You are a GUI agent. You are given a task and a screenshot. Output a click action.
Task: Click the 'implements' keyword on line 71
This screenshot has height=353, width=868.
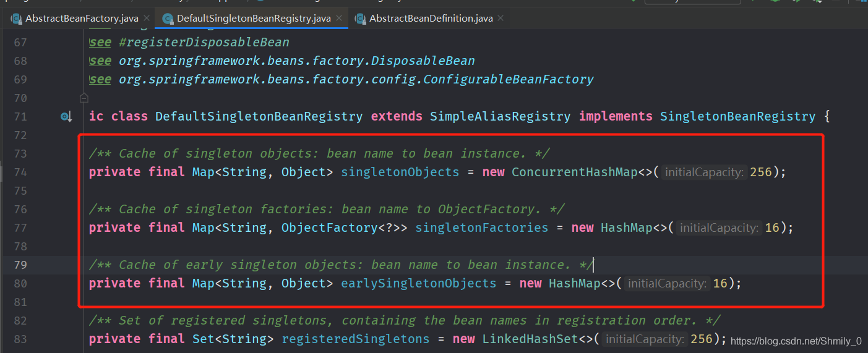tap(616, 116)
